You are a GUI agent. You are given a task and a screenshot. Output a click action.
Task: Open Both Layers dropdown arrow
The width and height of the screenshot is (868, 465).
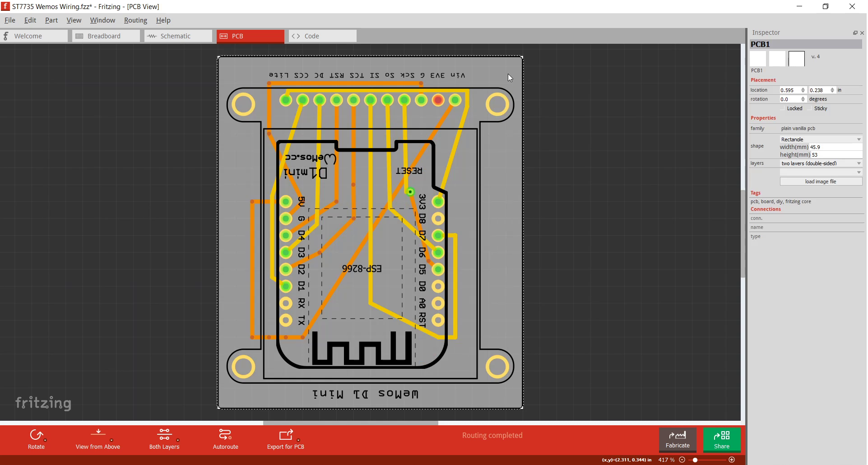pos(178,440)
